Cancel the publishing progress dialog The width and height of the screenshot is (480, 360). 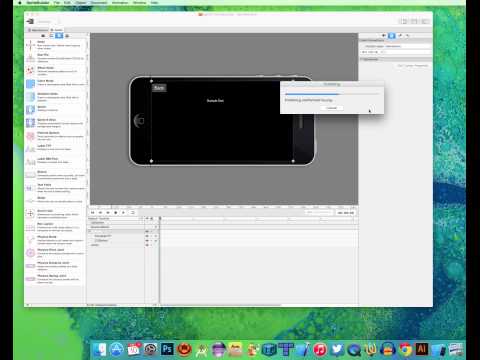(x=332, y=108)
